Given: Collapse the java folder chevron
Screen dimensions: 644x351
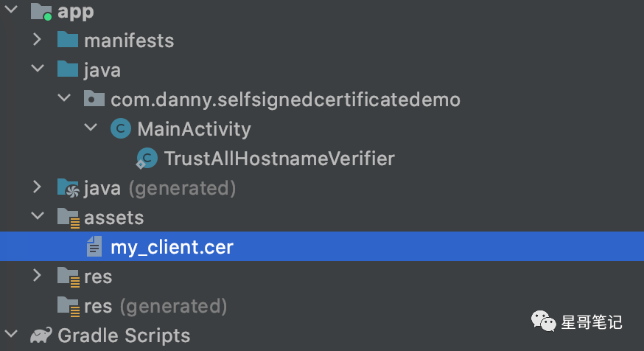Looking at the screenshot, I should (x=38, y=69).
